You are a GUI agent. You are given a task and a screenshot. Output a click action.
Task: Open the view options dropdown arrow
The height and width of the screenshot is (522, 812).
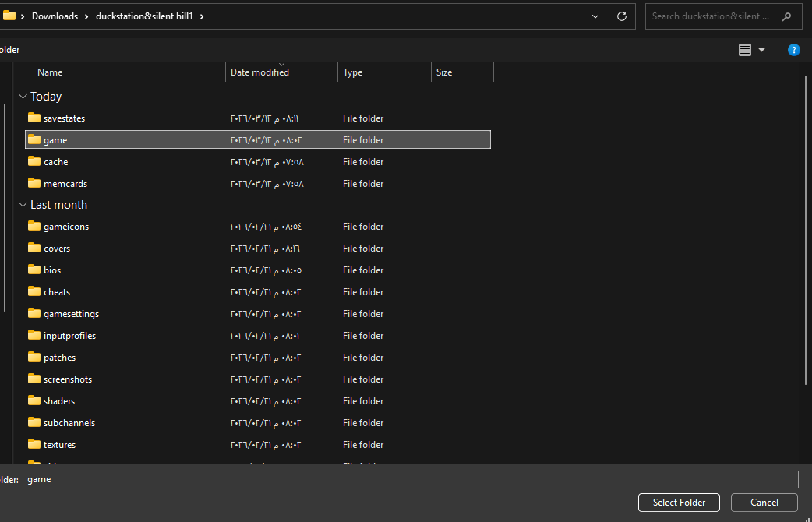761,50
